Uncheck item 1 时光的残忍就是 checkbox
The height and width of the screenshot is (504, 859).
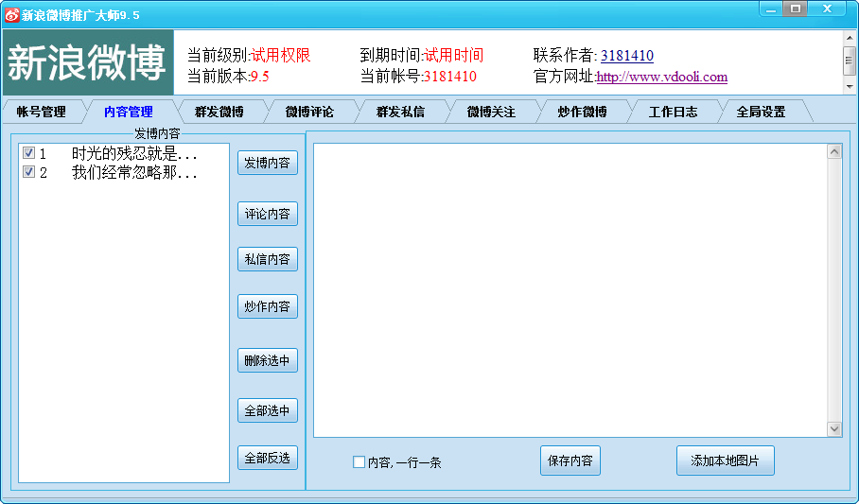pos(29,153)
